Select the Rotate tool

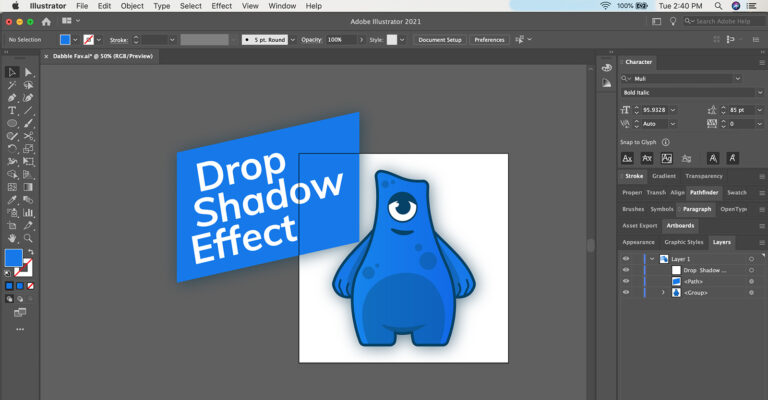pyautogui.click(x=12, y=149)
